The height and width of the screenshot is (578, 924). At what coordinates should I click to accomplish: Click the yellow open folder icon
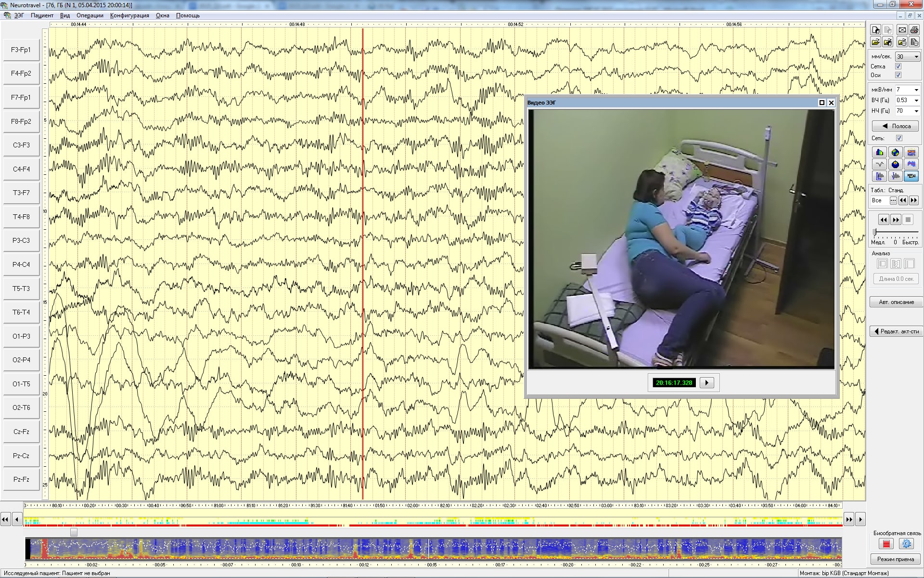[x=875, y=42]
